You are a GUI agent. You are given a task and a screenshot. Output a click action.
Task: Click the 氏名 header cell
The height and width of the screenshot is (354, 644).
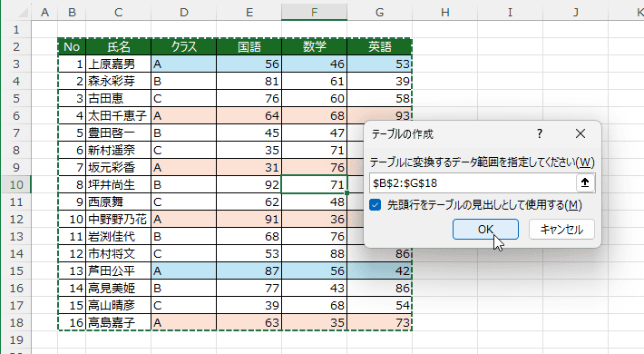[x=118, y=46]
